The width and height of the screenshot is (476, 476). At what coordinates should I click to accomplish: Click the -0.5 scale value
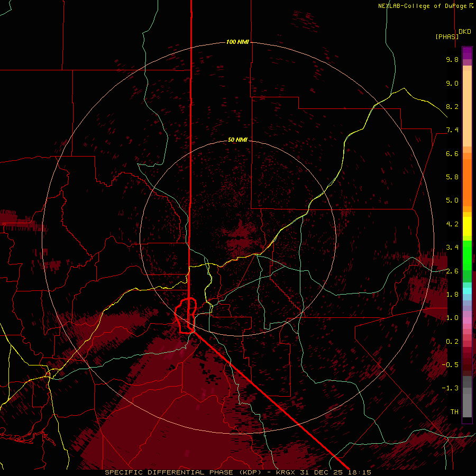click(x=450, y=365)
